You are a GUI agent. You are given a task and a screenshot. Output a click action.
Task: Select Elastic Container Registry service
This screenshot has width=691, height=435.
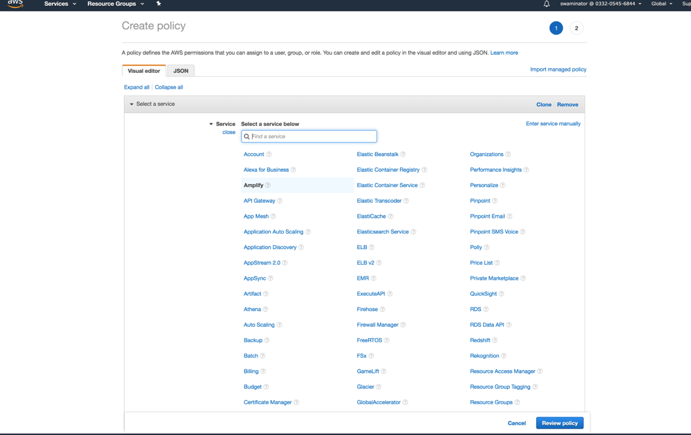click(388, 170)
